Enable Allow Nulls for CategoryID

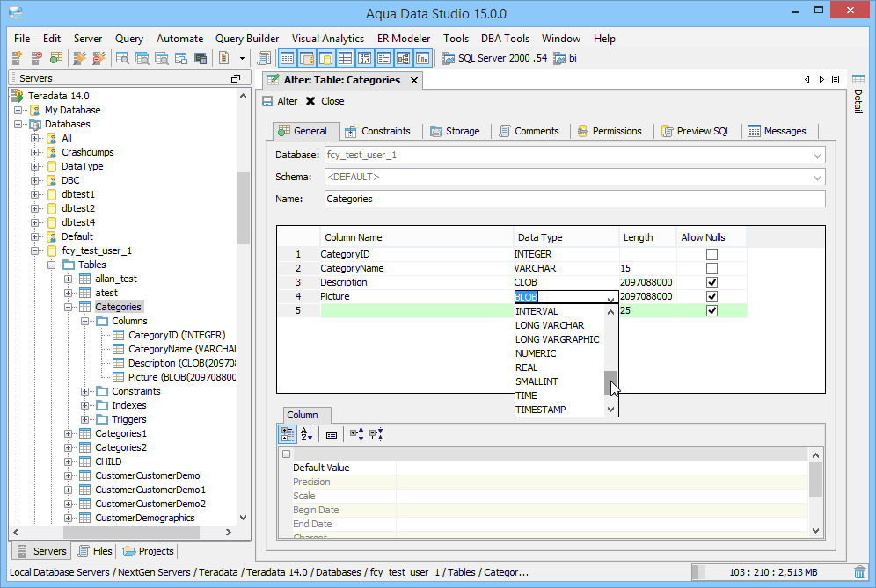[x=712, y=255]
